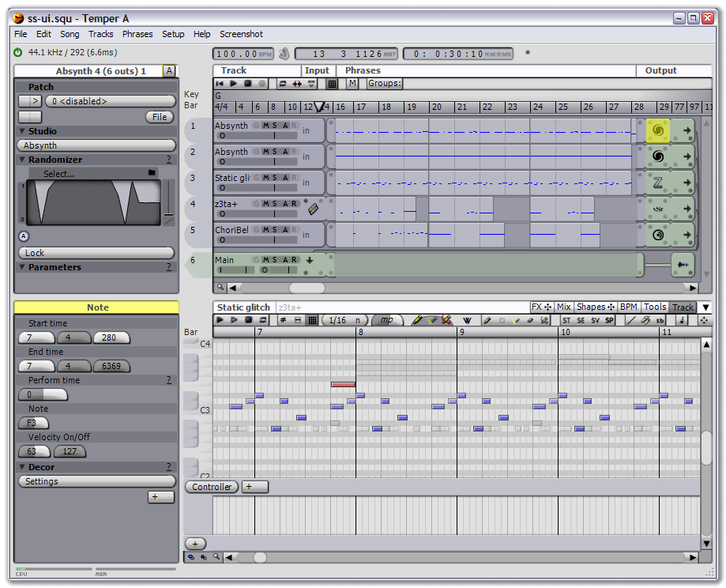Click the File button in the Patch panel
Image resolution: width=726 pixels, height=588 pixels.
coord(160,117)
